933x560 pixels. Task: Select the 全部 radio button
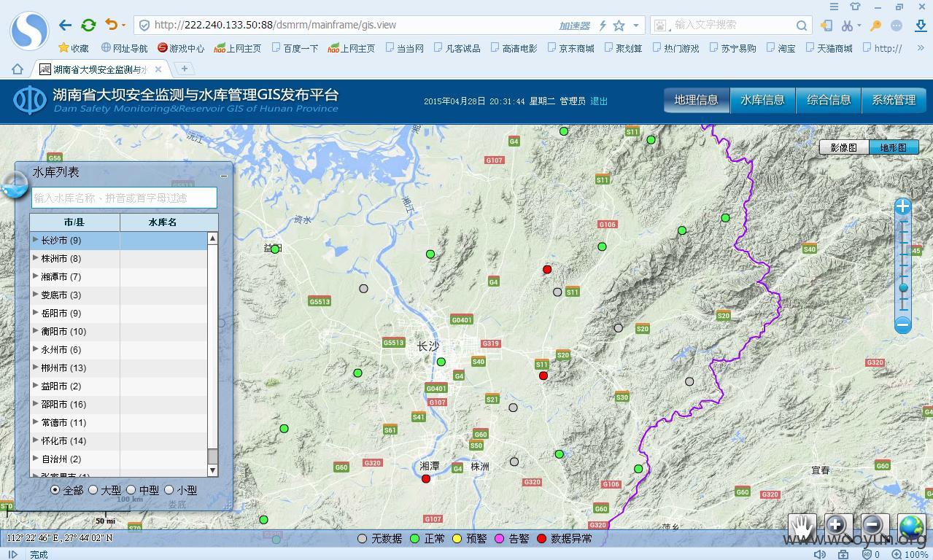[x=55, y=490]
